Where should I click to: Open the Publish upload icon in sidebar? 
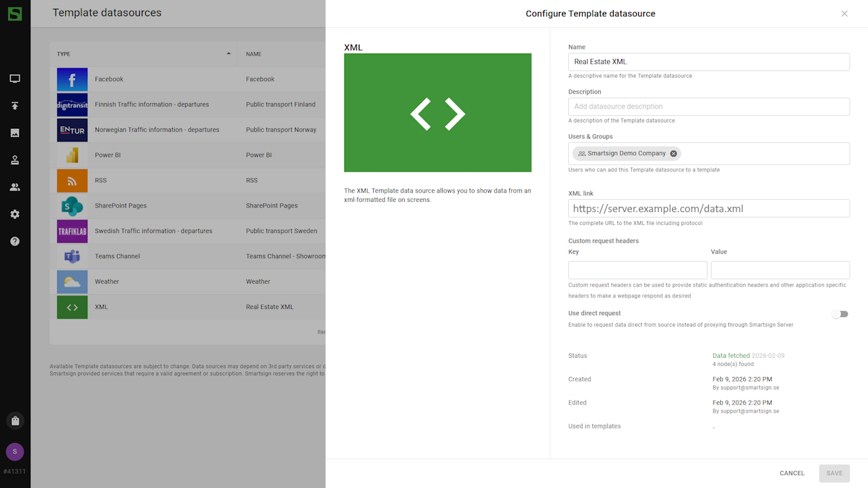tap(15, 106)
